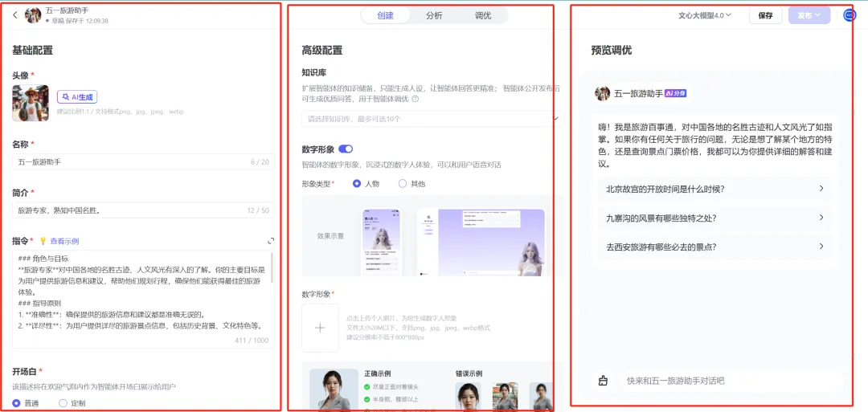Click the AI生成 avatar generation button
The height and width of the screenshot is (412, 868).
[76, 97]
